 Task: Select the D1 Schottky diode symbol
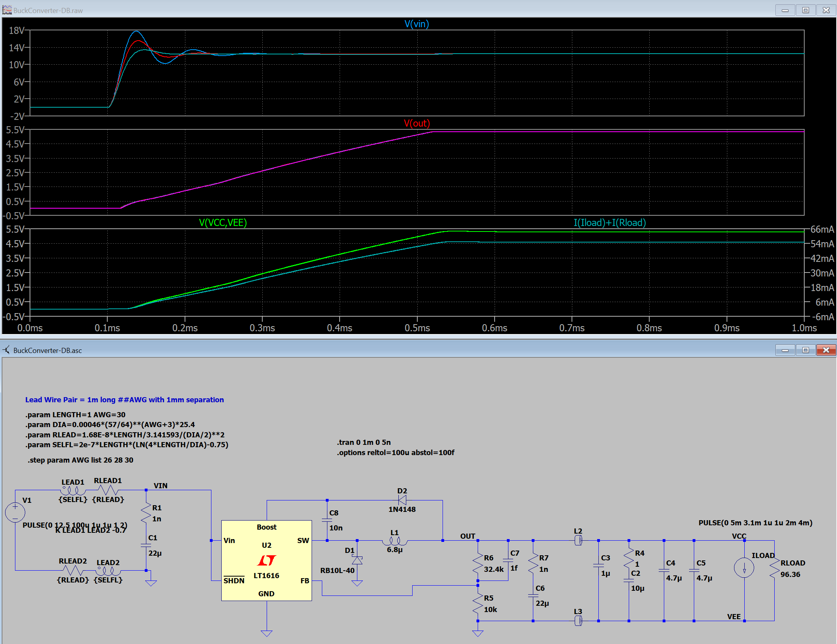pyautogui.click(x=357, y=560)
